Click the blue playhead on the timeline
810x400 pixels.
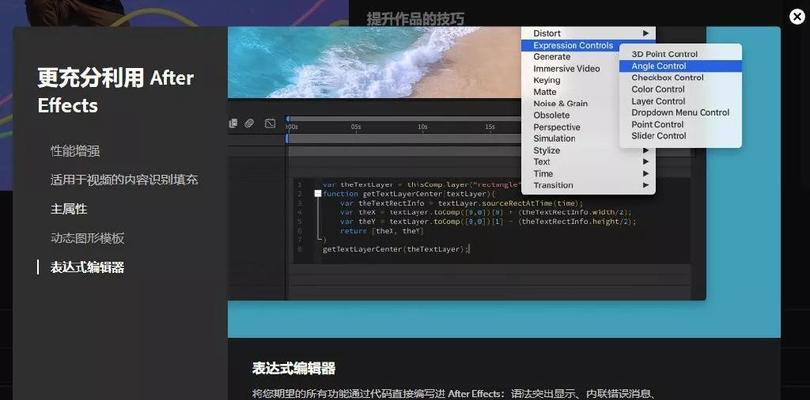point(288,139)
